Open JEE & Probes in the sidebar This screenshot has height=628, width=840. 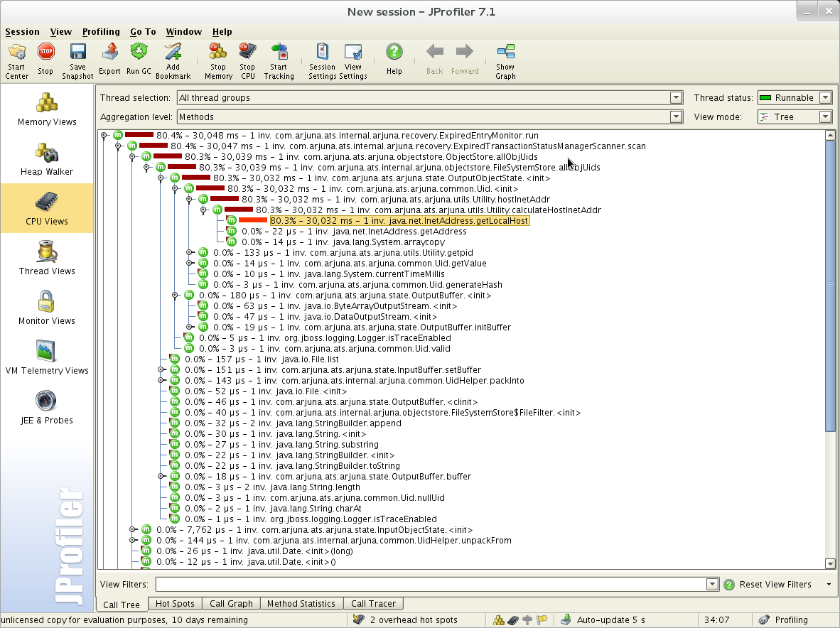click(47, 408)
